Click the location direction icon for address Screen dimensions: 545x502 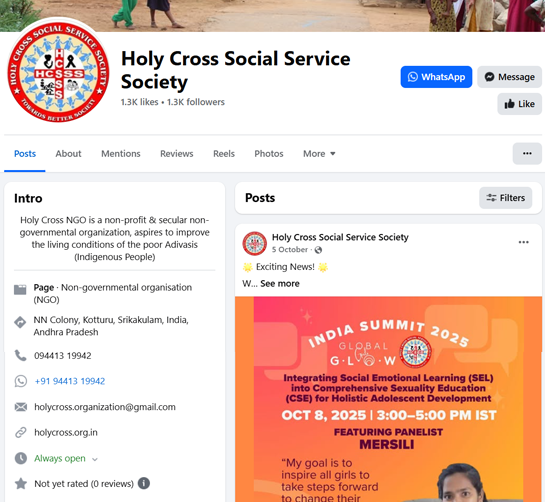click(20, 322)
